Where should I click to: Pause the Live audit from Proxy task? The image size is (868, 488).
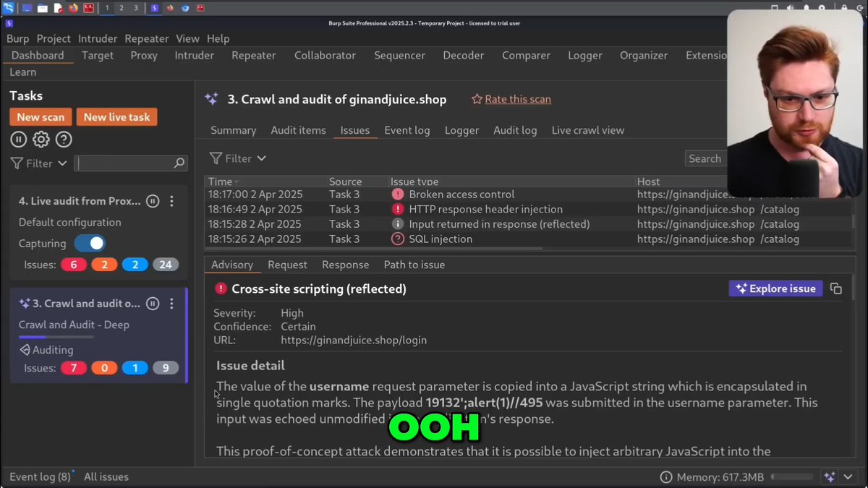point(153,202)
